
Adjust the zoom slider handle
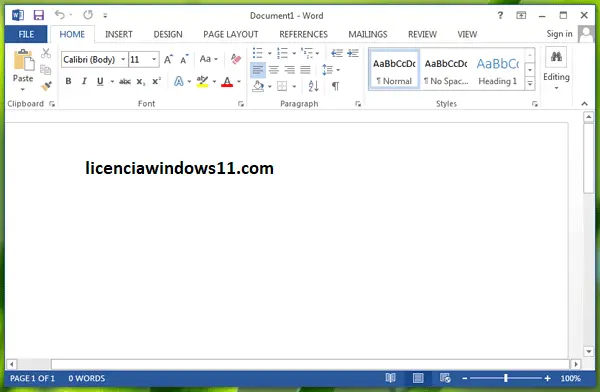tap(505, 378)
